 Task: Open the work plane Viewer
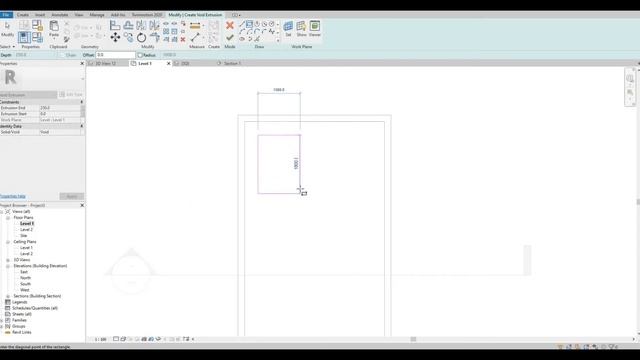(315, 29)
